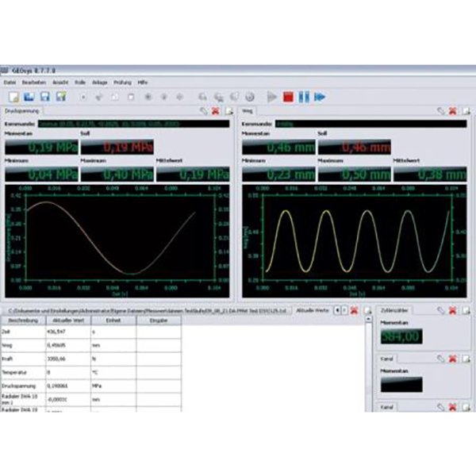Close the Weg panel with the red X

(452, 112)
